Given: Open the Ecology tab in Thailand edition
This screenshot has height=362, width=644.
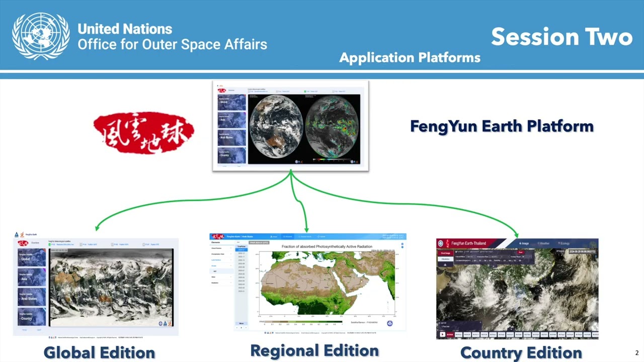Looking at the screenshot, I should [x=565, y=243].
